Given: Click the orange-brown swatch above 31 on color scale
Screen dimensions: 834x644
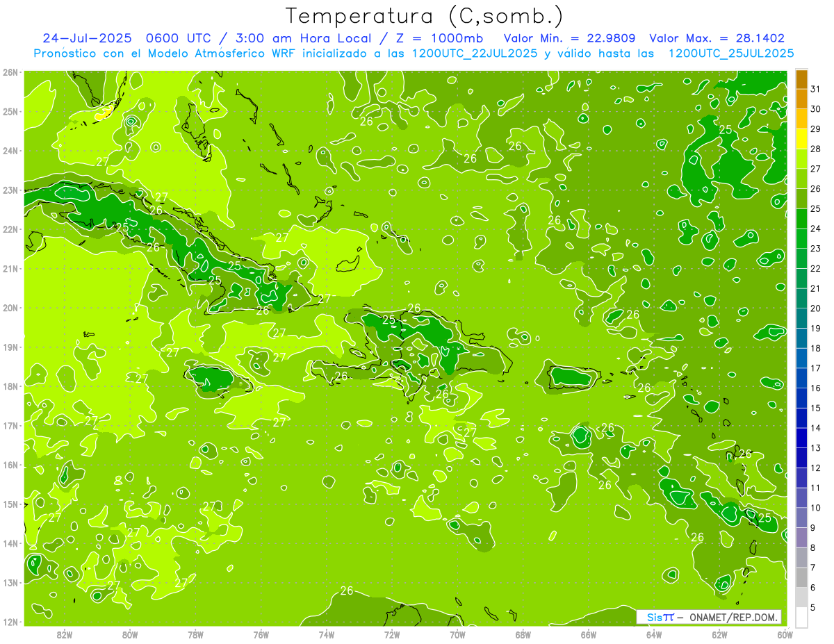Looking at the screenshot, I should pyautogui.click(x=802, y=79).
